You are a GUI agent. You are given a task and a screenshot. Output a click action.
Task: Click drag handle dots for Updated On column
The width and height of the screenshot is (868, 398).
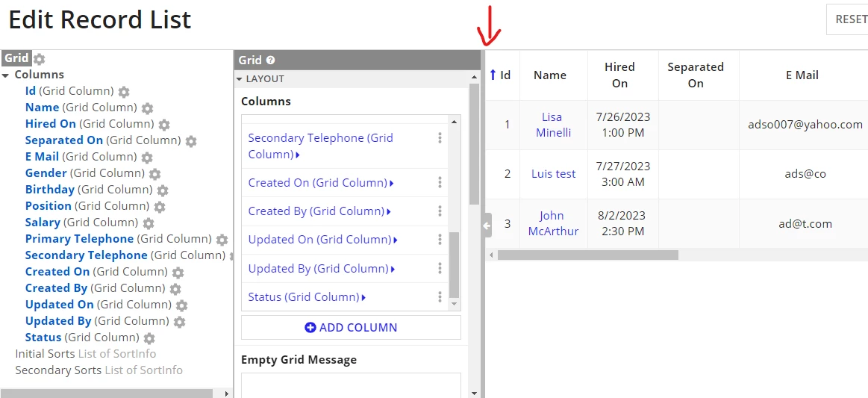(x=440, y=239)
